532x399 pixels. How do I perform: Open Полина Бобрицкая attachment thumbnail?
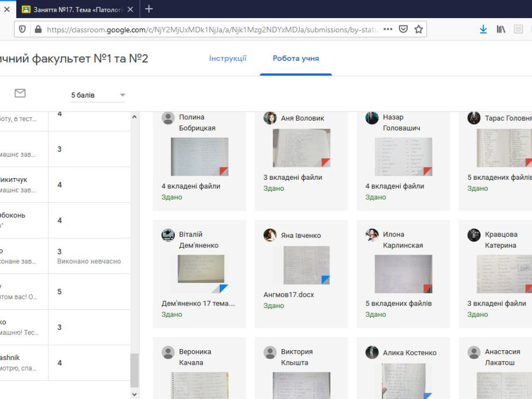[199, 157]
